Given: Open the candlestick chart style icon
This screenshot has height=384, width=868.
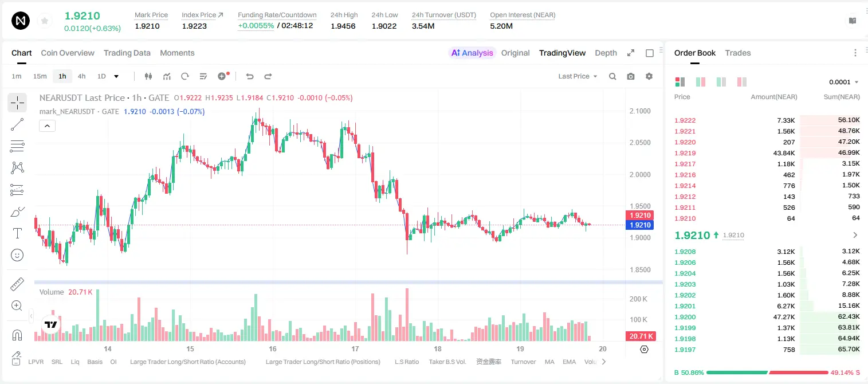Looking at the screenshot, I should (149, 76).
